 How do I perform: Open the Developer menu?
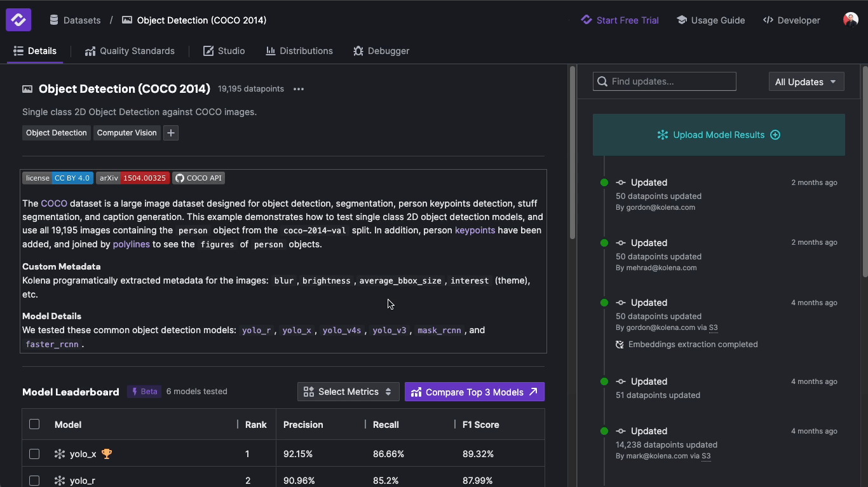pos(791,20)
